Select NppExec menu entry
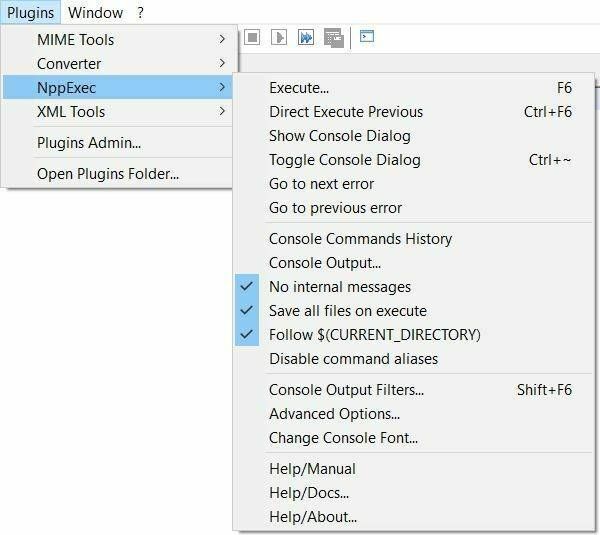Viewport: 600px width, 535px height. pos(118,87)
